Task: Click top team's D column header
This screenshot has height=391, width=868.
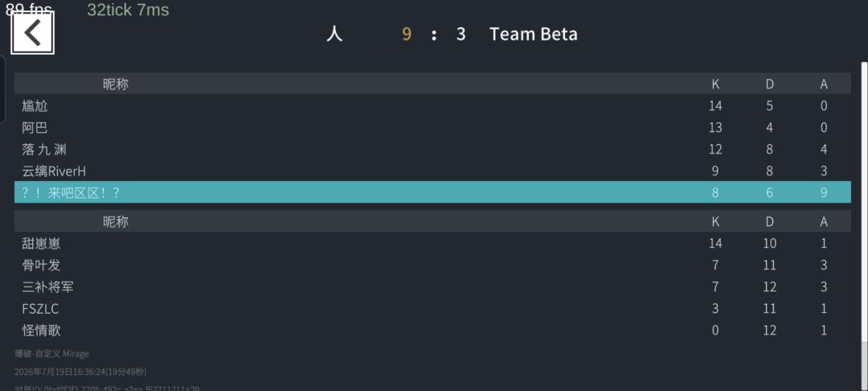Action: [x=769, y=84]
